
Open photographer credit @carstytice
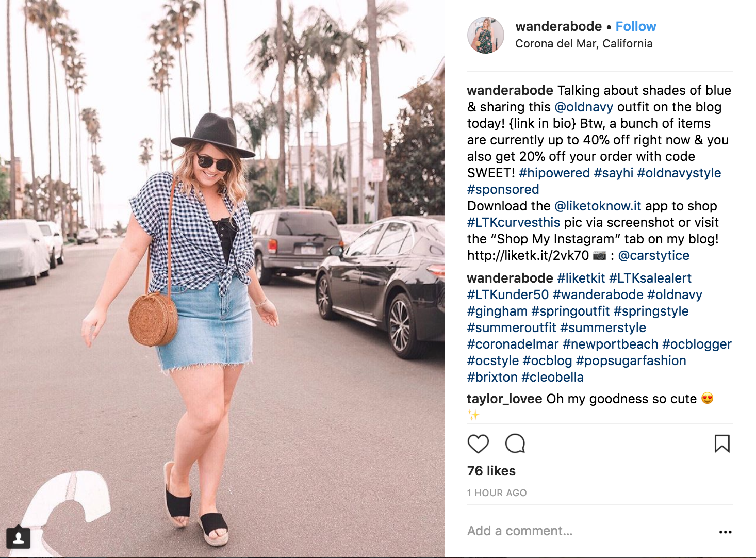pyautogui.click(x=653, y=255)
